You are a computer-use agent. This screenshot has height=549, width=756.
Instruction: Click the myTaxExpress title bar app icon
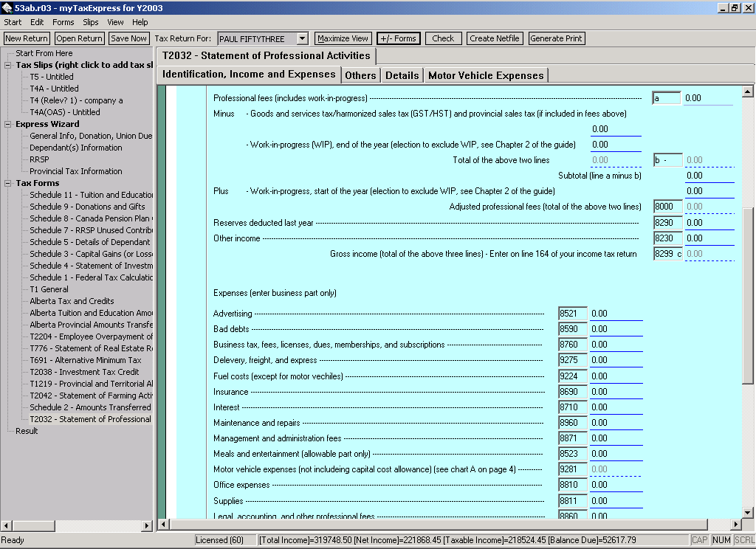(7, 7)
